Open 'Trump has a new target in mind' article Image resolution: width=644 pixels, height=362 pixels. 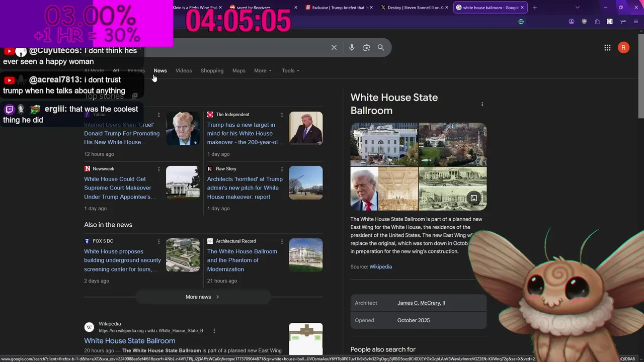point(245,134)
